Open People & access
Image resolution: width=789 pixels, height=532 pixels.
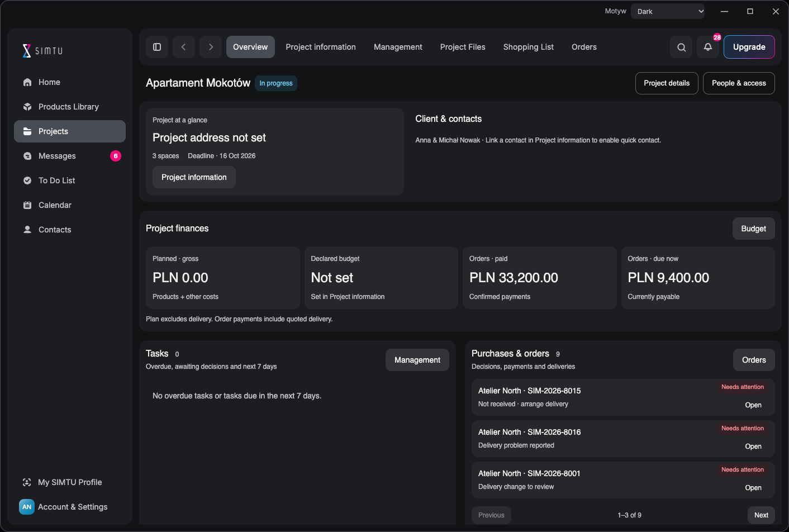(x=739, y=83)
